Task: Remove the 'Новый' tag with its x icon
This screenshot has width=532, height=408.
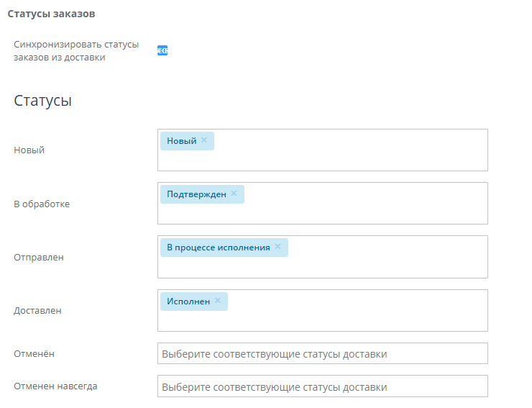Action: pyautogui.click(x=204, y=140)
